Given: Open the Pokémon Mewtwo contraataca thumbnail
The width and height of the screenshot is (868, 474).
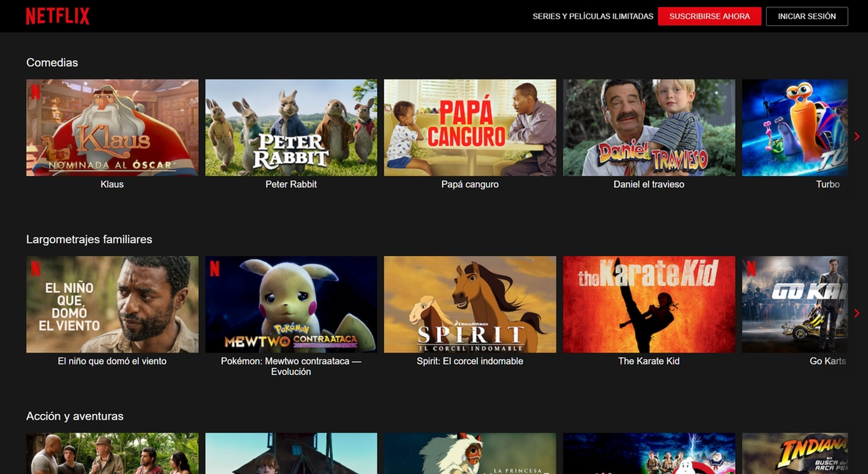Looking at the screenshot, I should pyautogui.click(x=291, y=304).
